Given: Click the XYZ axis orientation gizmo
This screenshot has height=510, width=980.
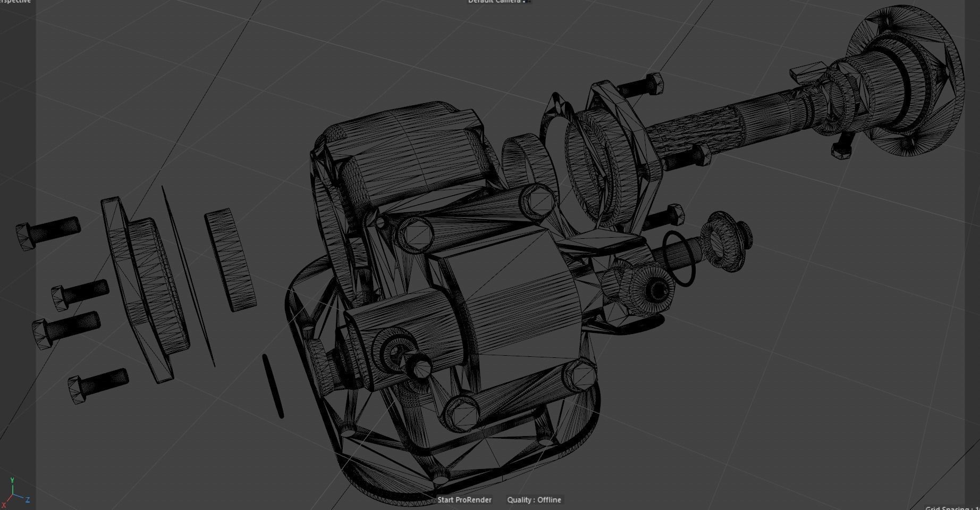Looking at the screenshot, I should click(x=15, y=492).
